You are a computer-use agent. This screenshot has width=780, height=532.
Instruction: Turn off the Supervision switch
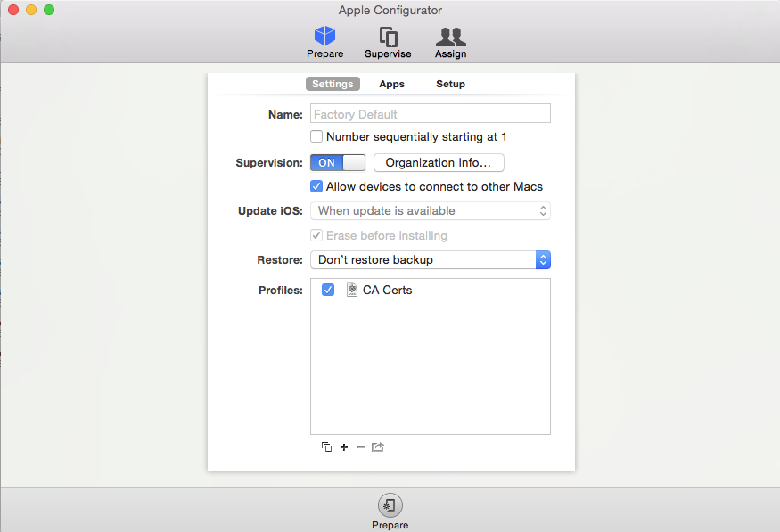pos(338,162)
